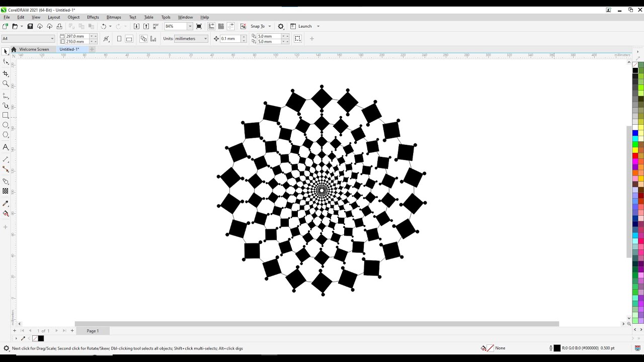Open the Options gear button
Viewport: 644px width, 362px height.
281,26
